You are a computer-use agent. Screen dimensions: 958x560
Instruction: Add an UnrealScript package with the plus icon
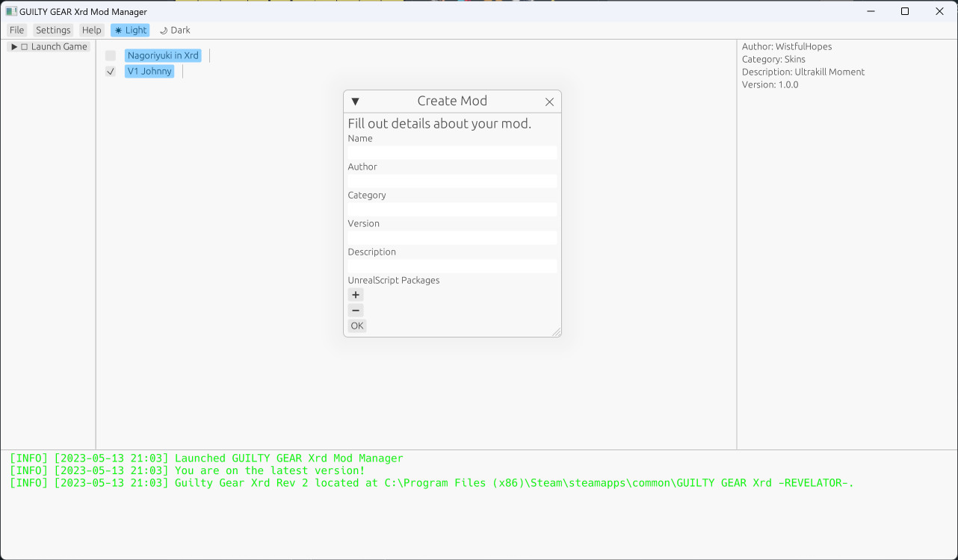click(355, 295)
